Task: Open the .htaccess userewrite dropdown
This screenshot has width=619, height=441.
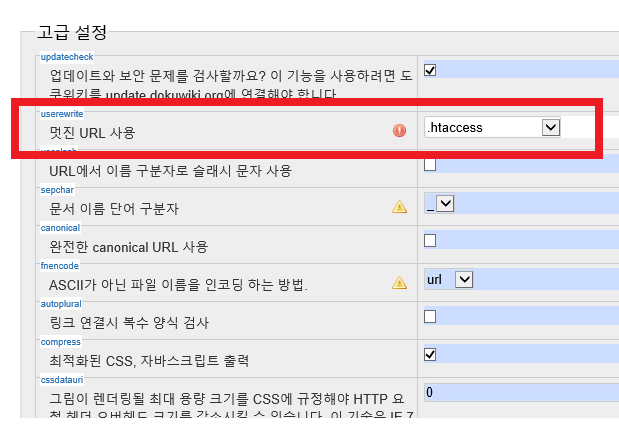Action: (x=492, y=128)
